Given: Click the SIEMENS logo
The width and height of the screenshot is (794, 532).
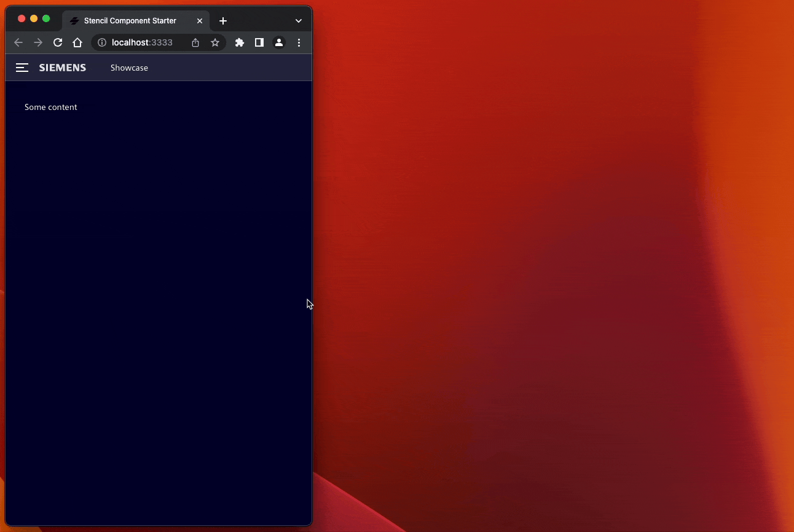Looking at the screenshot, I should click(x=62, y=68).
